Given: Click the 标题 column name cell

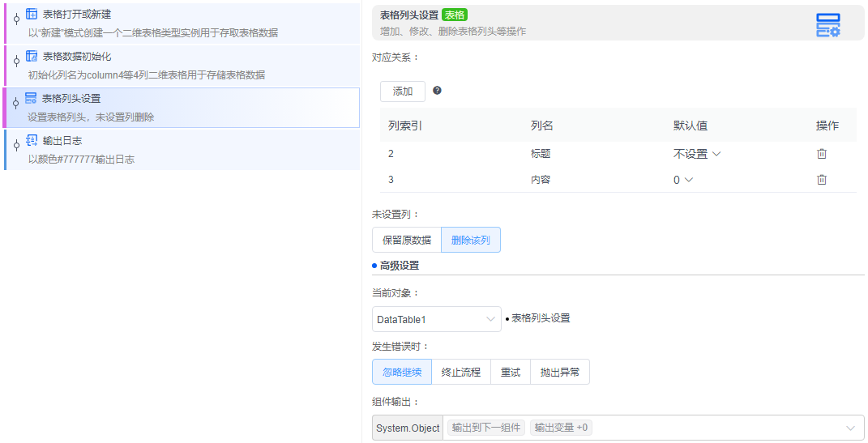Looking at the screenshot, I should click(x=541, y=154).
